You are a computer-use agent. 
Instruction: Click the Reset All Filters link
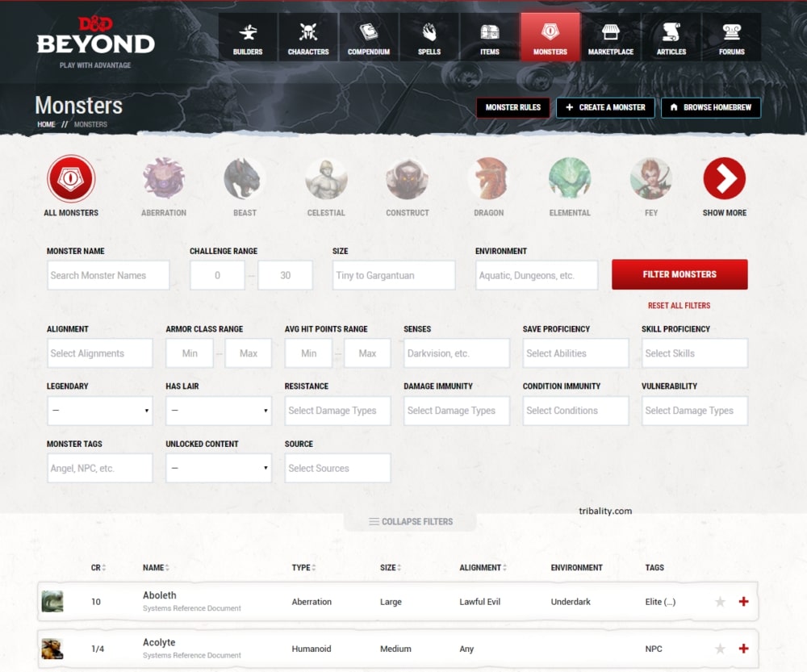click(679, 306)
